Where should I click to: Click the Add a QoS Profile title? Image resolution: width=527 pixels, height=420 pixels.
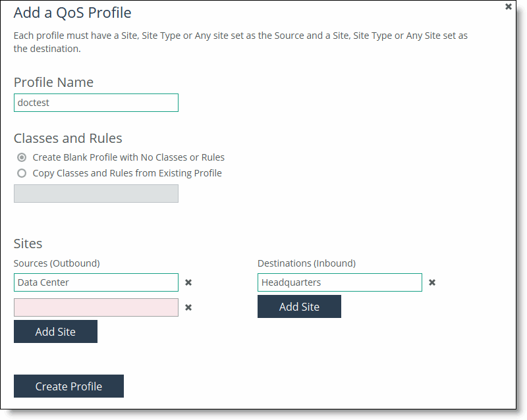[x=72, y=13]
